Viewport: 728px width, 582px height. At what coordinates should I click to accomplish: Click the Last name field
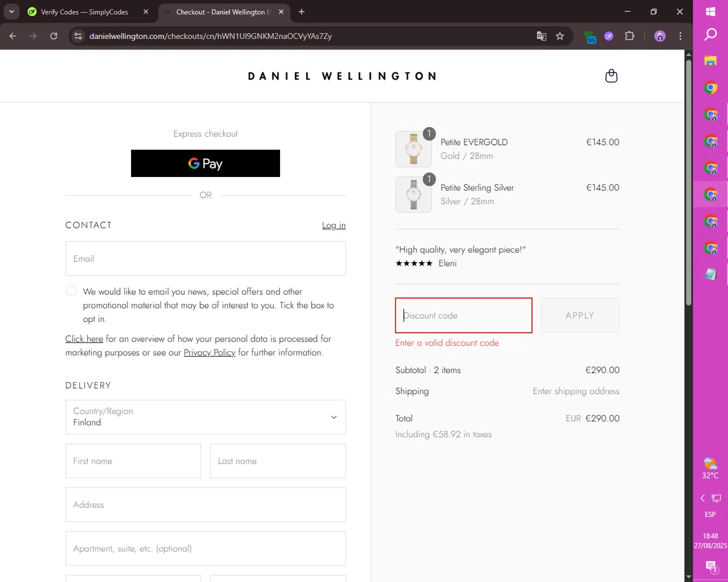pos(278,461)
